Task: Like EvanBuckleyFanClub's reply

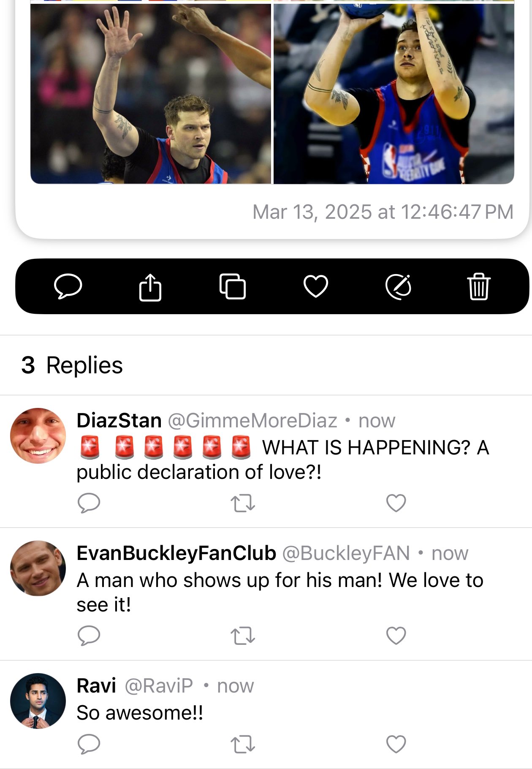Action: pyautogui.click(x=396, y=636)
